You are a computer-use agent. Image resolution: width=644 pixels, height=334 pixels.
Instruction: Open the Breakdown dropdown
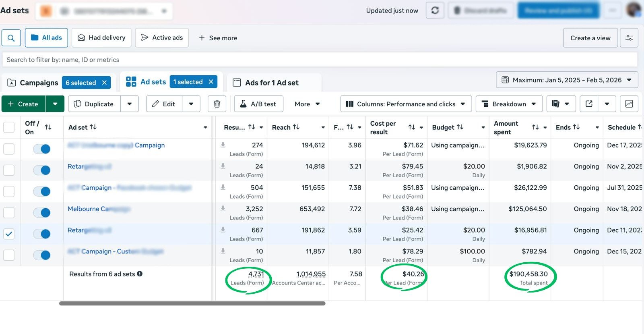[509, 104]
